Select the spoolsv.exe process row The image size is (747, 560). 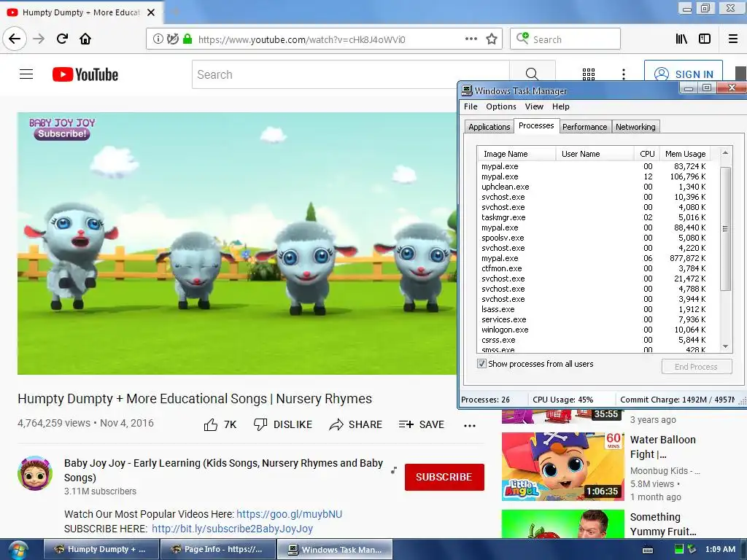(594, 238)
